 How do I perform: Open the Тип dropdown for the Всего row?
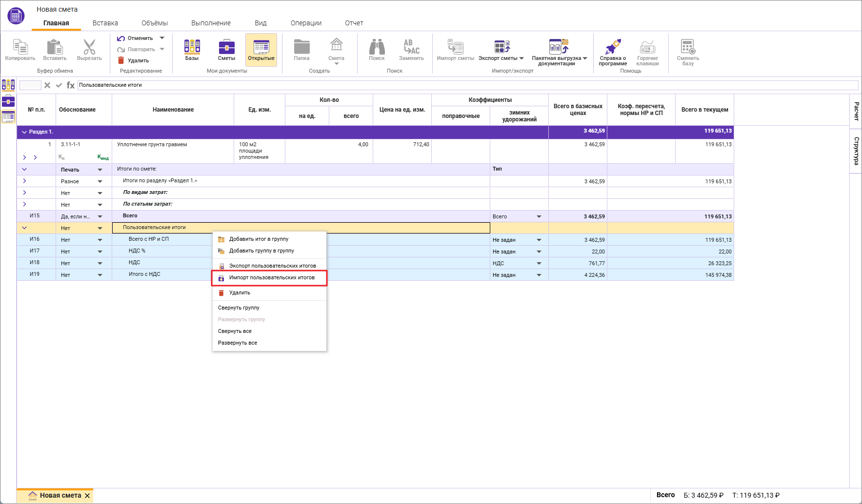[539, 216]
